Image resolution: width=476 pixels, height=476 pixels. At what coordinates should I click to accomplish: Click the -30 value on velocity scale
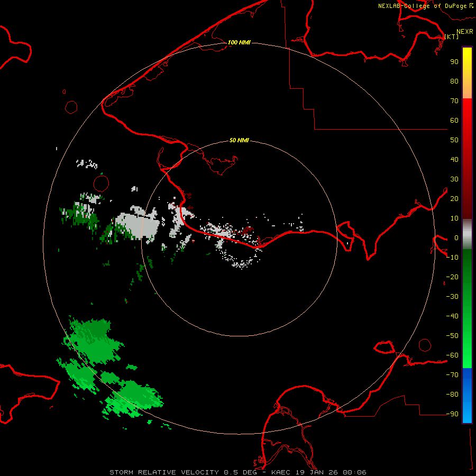[452, 297]
